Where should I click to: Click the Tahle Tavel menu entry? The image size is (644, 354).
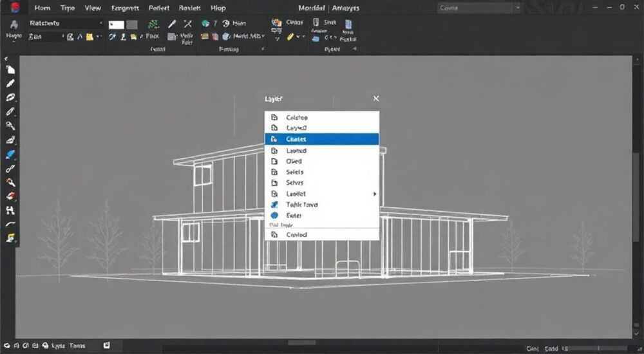[322, 205]
